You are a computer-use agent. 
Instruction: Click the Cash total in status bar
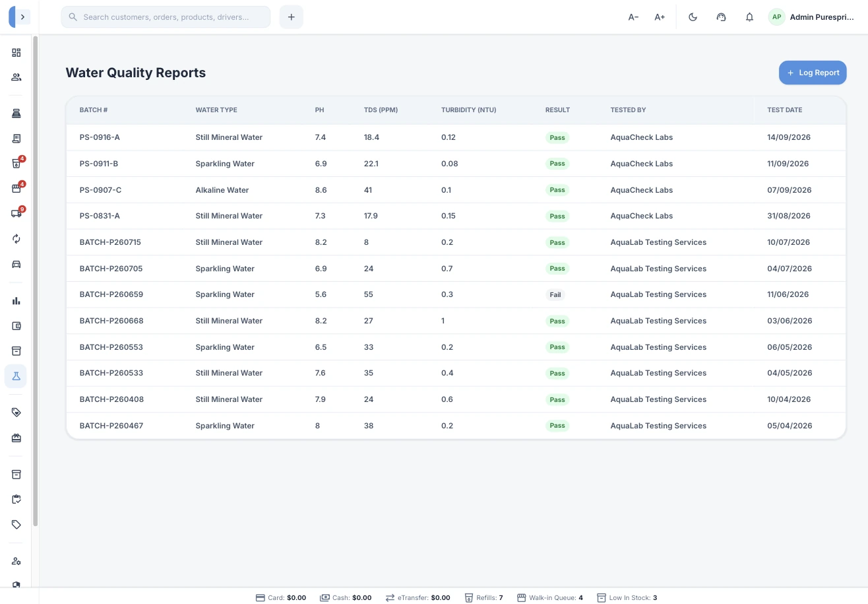pos(346,597)
